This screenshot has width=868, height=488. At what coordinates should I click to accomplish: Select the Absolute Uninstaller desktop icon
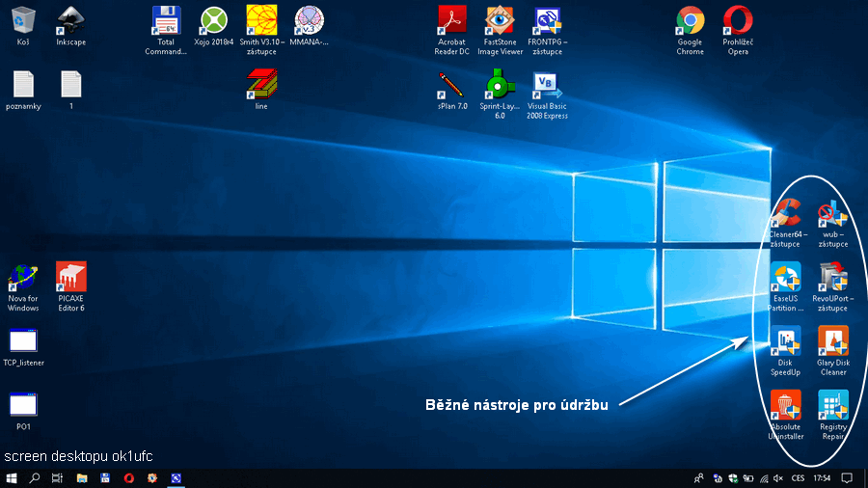tap(786, 405)
